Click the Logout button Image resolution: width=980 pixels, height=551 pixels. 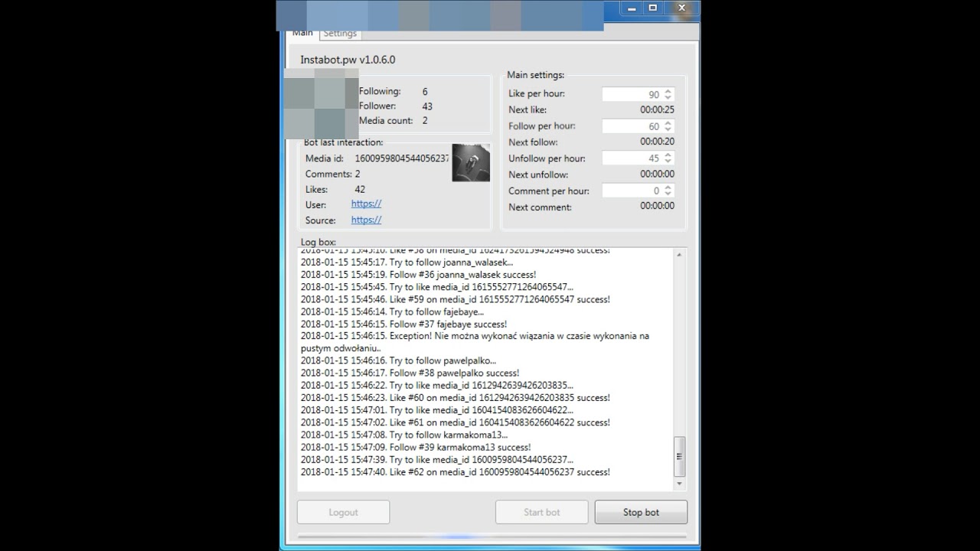pos(343,512)
